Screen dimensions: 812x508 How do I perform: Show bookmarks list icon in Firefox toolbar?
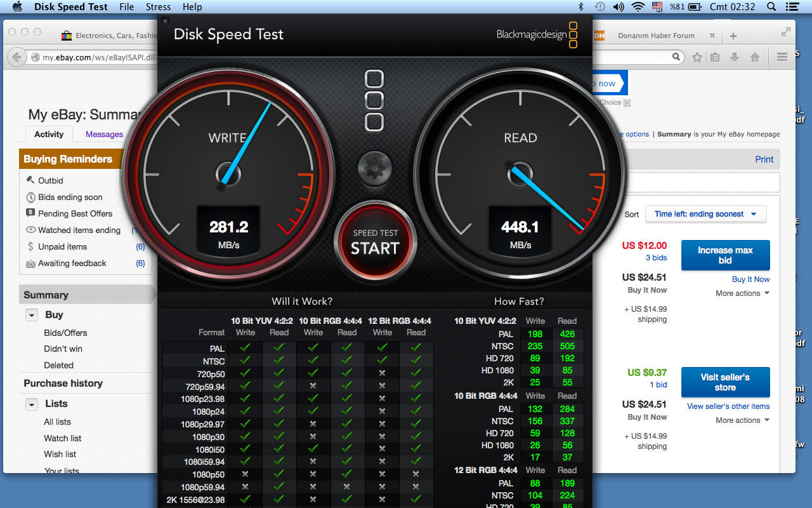(715, 57)
